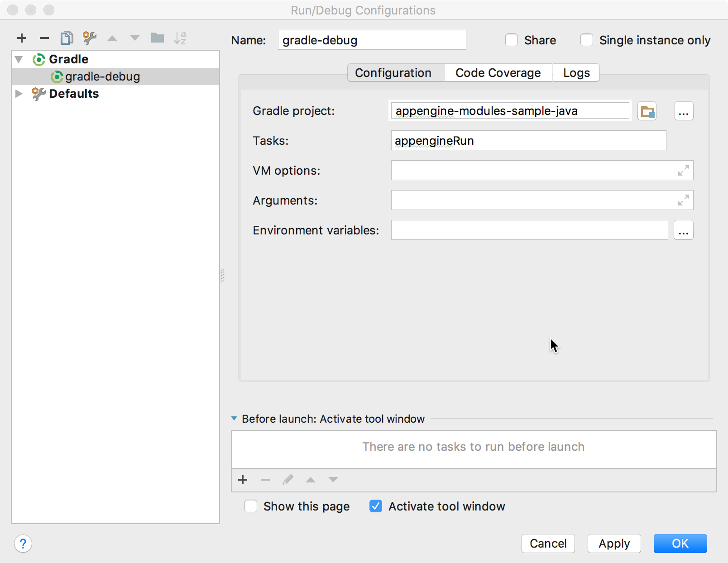The width and height of the screenshot is (728, 563).
Task: Copy the gradle-debug configuration
Action: [x=67, y=38]
